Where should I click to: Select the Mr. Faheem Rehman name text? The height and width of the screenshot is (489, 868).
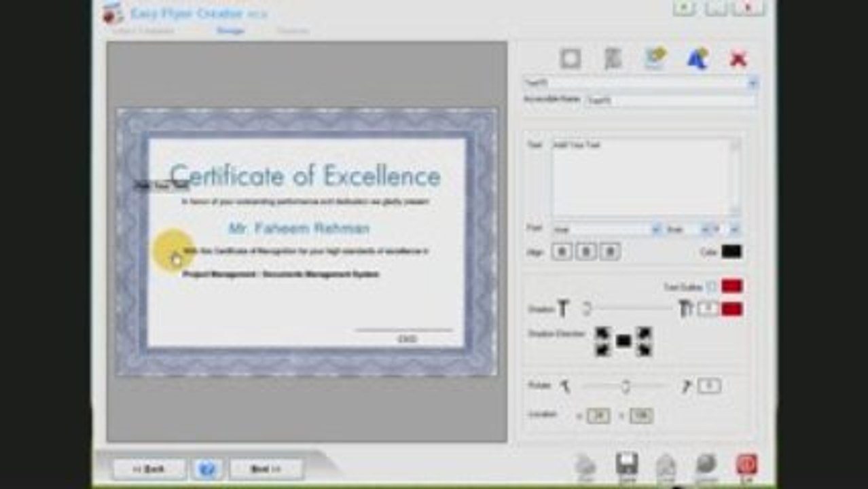coord(299,228)
